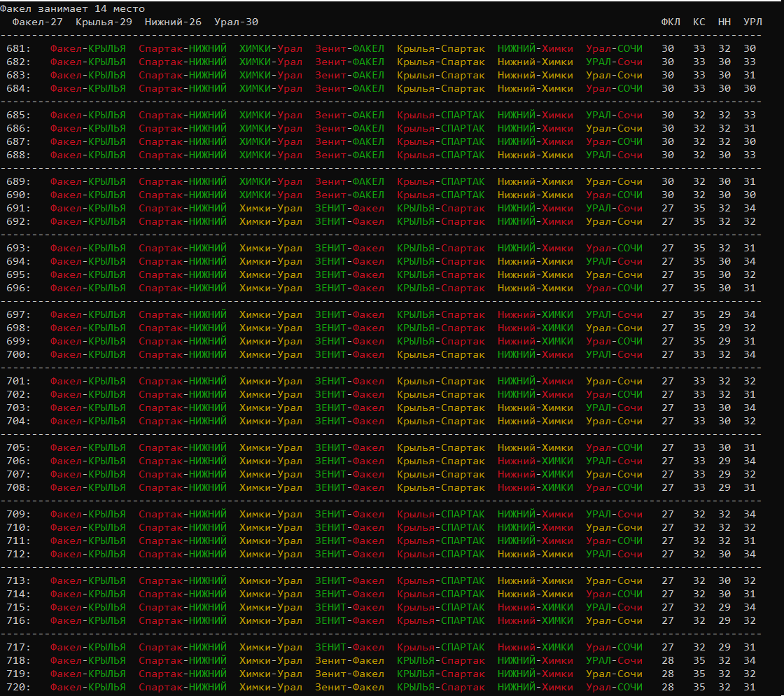This screenshot has width=784, height=696.
Task: Click 'Нижний-ХИМКИ' in row 697
Action: (x=535, y=314)
